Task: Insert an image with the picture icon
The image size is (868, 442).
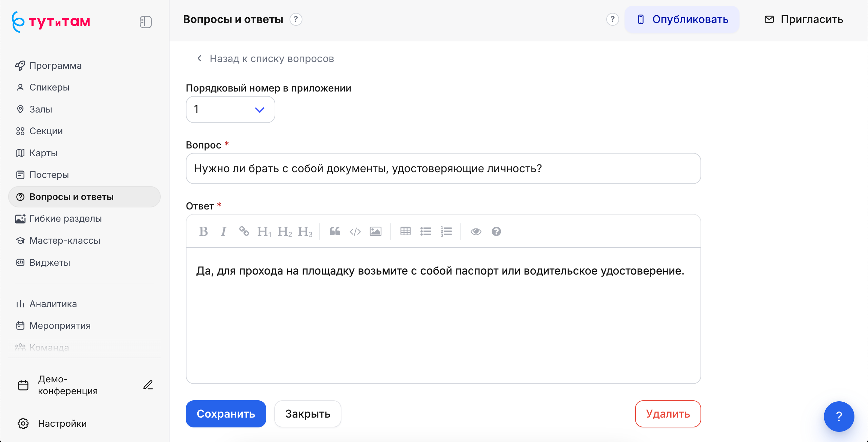Action: 375,232
